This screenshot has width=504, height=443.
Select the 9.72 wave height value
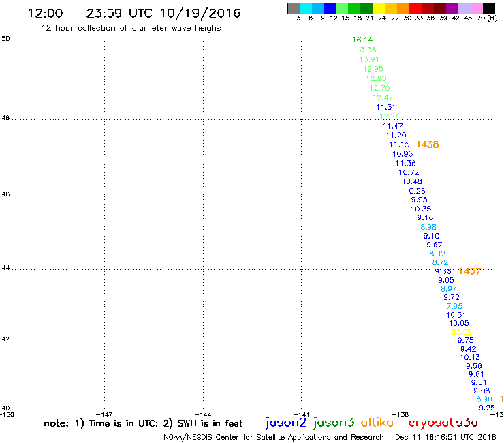452,297
